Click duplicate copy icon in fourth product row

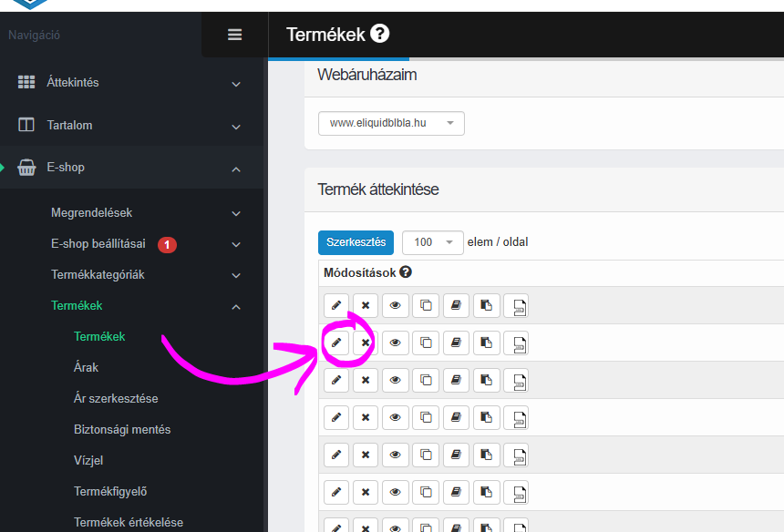coord(426,417)
